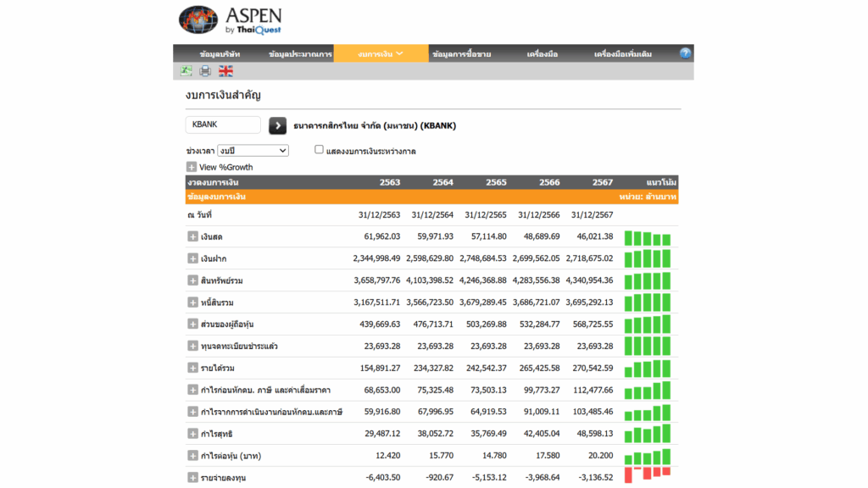Click the date 31/12/2567

point(592,214)
